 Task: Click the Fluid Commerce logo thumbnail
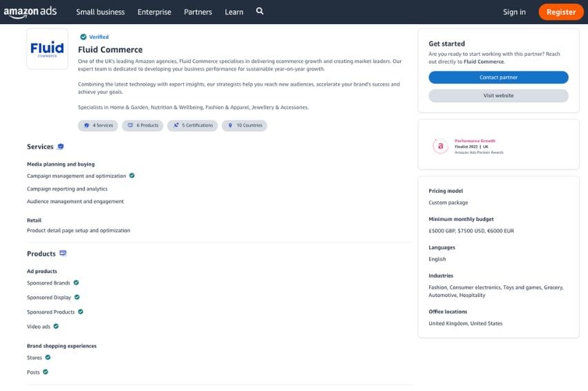[x=47, y=49]
